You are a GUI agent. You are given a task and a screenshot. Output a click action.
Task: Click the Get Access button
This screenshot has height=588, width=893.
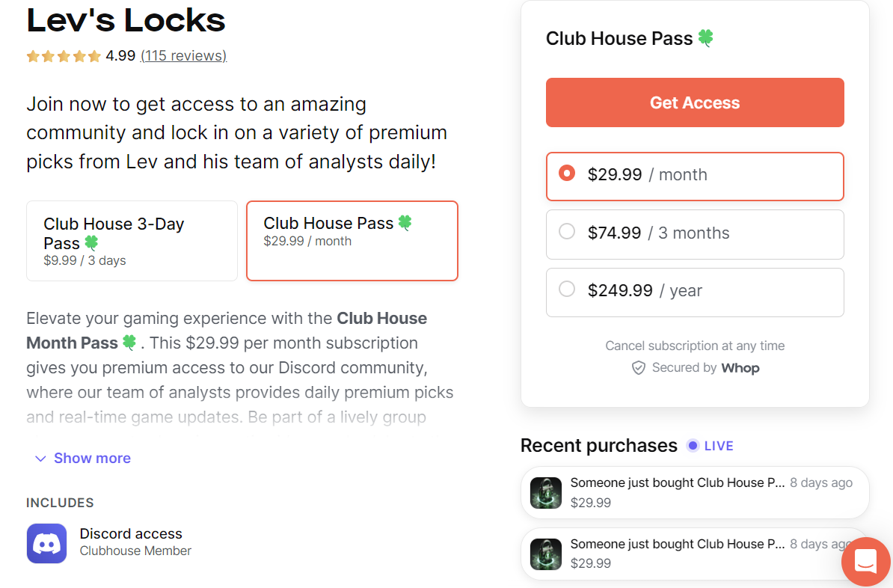695,102
